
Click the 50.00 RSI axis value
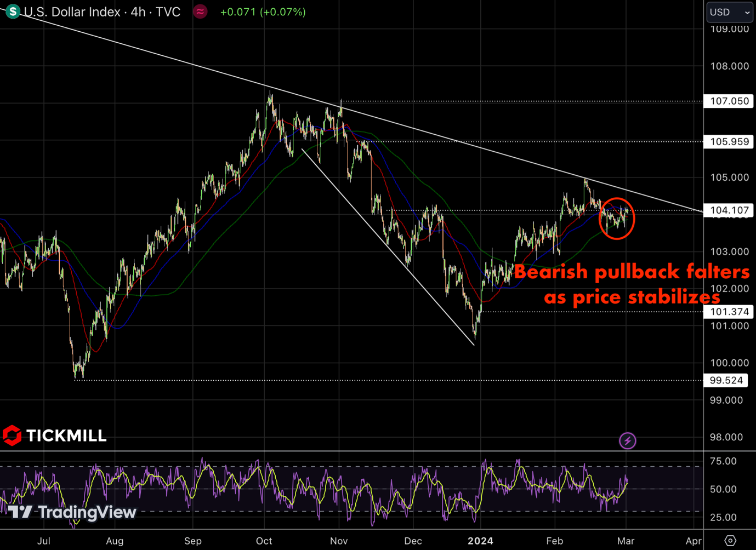[723, 489]
